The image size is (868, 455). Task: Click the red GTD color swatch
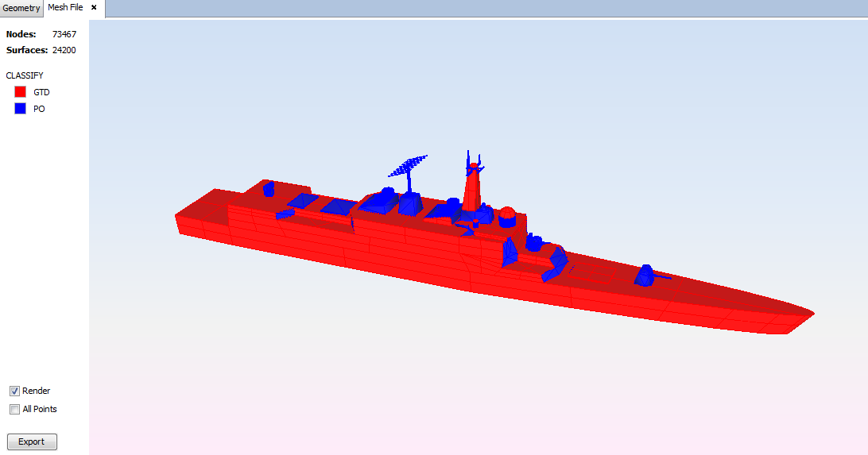point(21,92)
